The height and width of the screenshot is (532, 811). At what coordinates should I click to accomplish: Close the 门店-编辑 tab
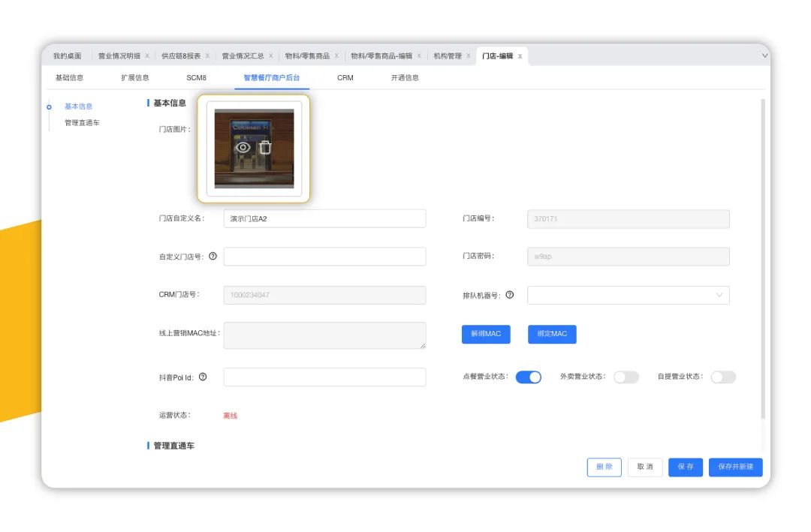[x=520, y=56]
